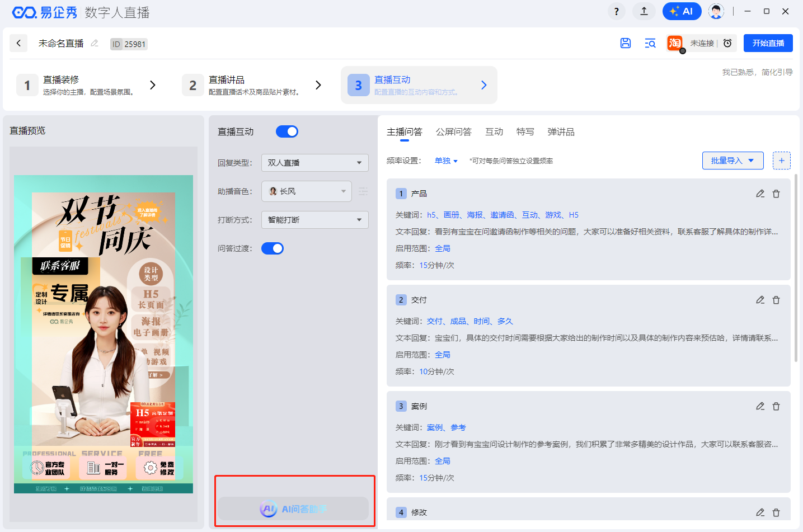Expand the 批量导入 dropdown button
The width and height of the screenshot is (803, 532).
pos(733,161)
